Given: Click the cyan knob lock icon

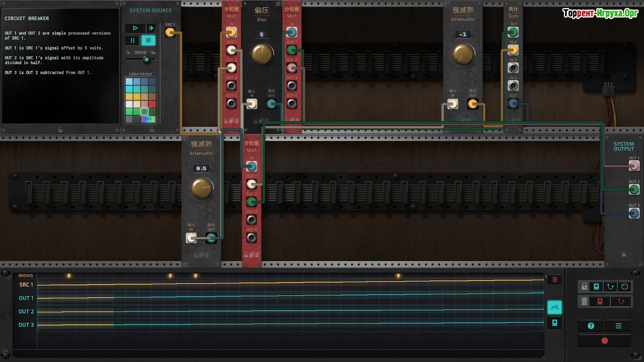Looking at the screenshot, I should coord(625,286).
